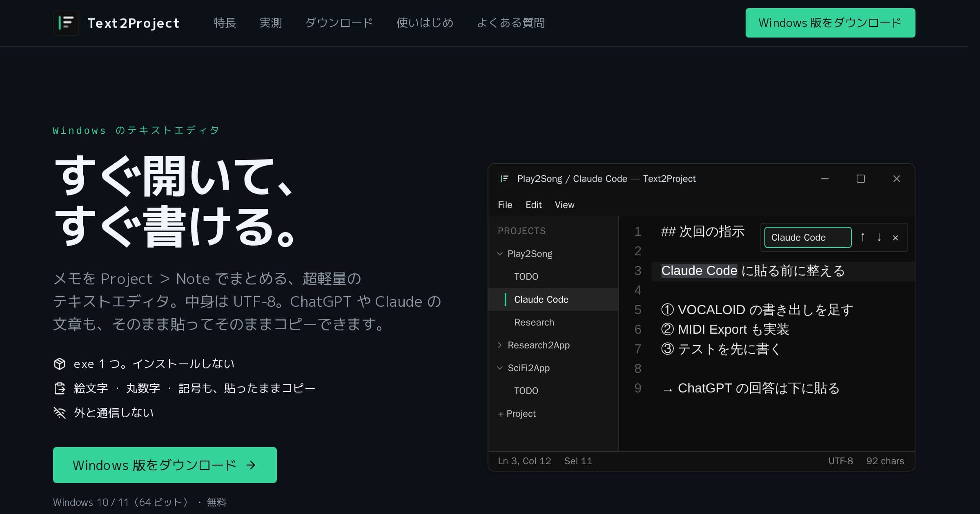Click the Text2Project logo icon in header
Image resolution: width=980 pixels, height=514 pixels.
(x=66, y=23)
